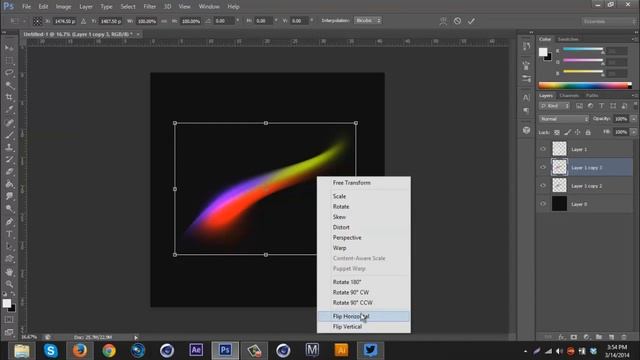This screenshot has height=360, width=640.
Task: Select the Layer 0 layer row
Action: coord(585,204)
